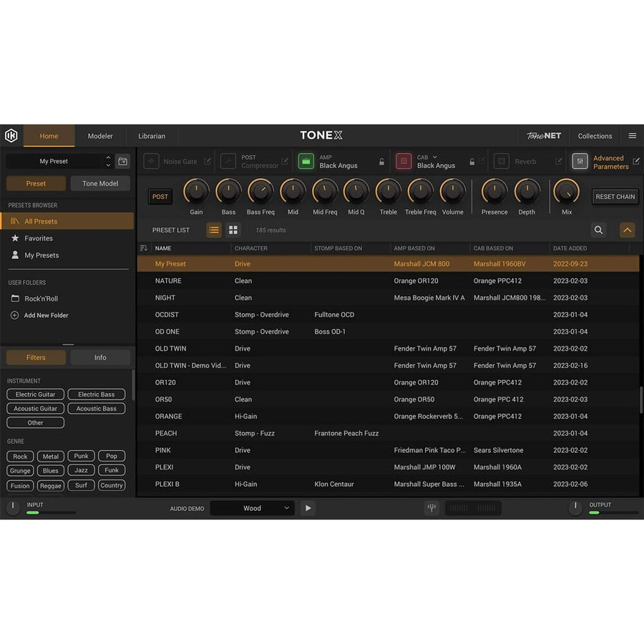Click the Add New Folder plus icon
Viewport: 644px width, 644px height.
click(x=14, y=315)
